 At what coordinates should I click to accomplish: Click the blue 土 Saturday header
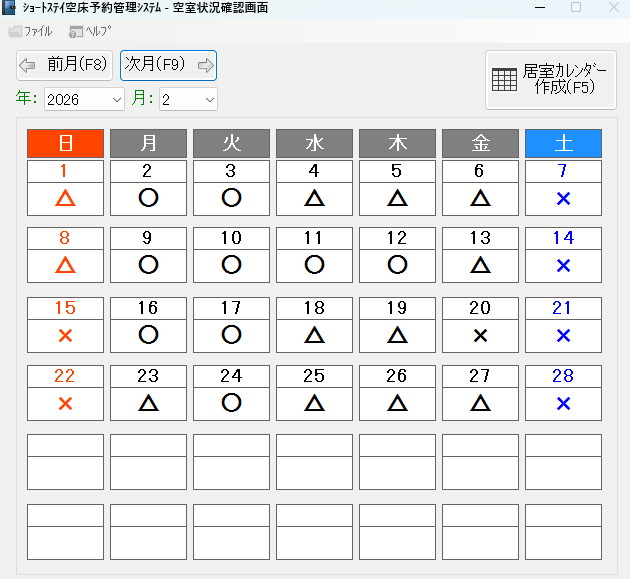pyautogui.click(x=563, y=143)
